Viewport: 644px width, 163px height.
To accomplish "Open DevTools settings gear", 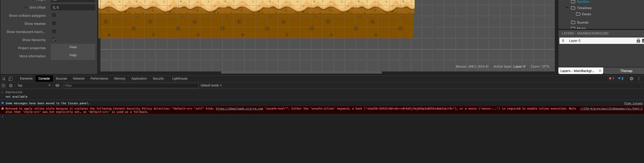I will 632,79.
